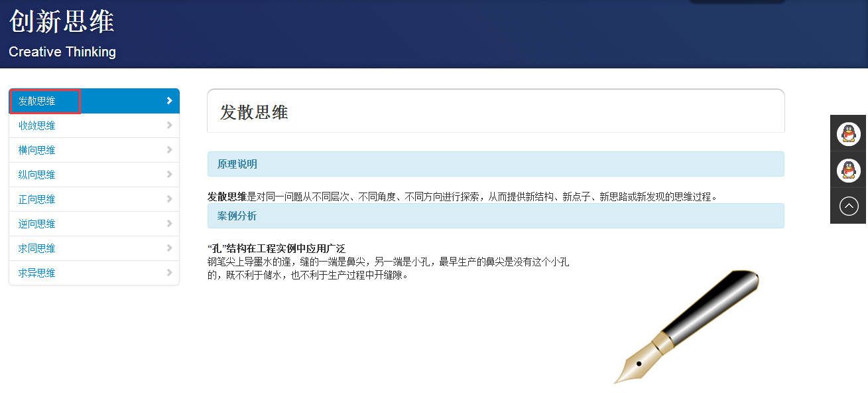Click the white chevron on the 发散思维 row

[x=170, y=101]
